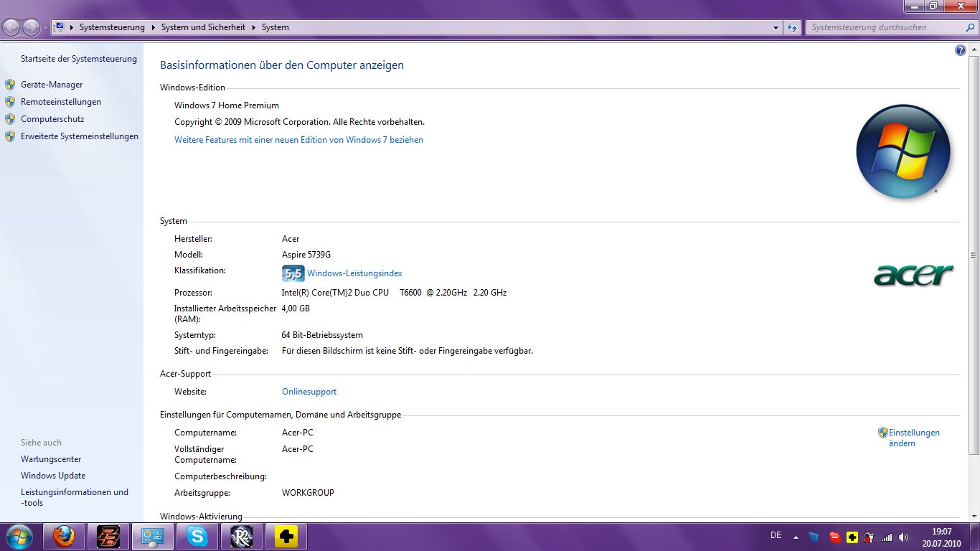Click the refresh button beside address bar
980x551 pixels.
[792, 27]
